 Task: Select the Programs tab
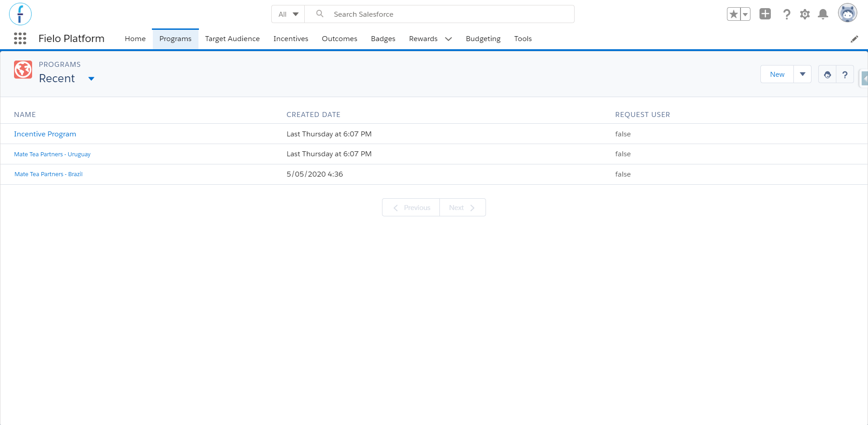tap(175, 39)
